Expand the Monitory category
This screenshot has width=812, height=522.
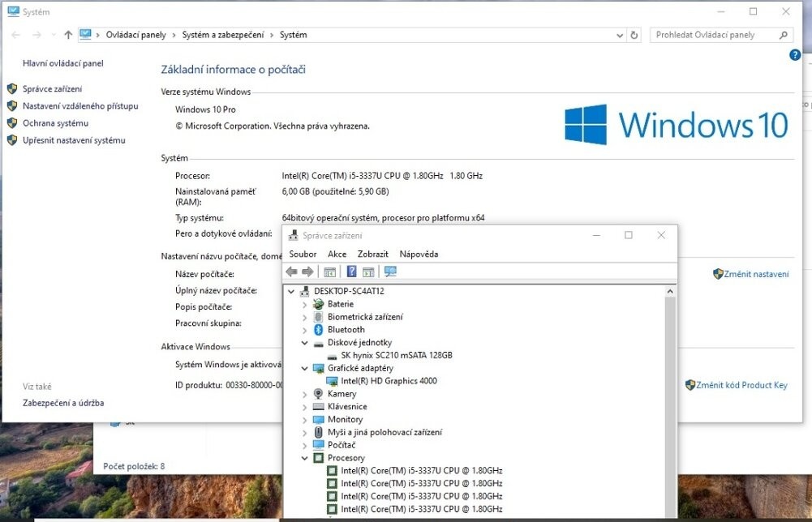coord(304,420)
